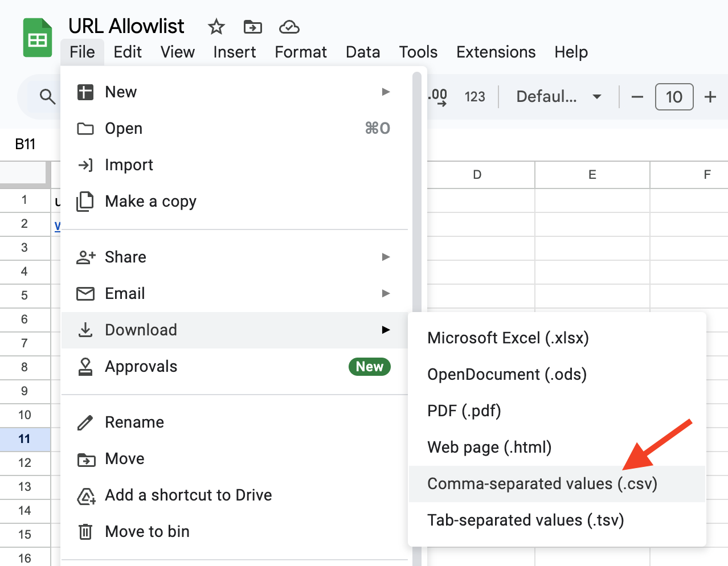Click the Email envelope icon
This screenshot has height=566, width=728.
pos(85,294)
